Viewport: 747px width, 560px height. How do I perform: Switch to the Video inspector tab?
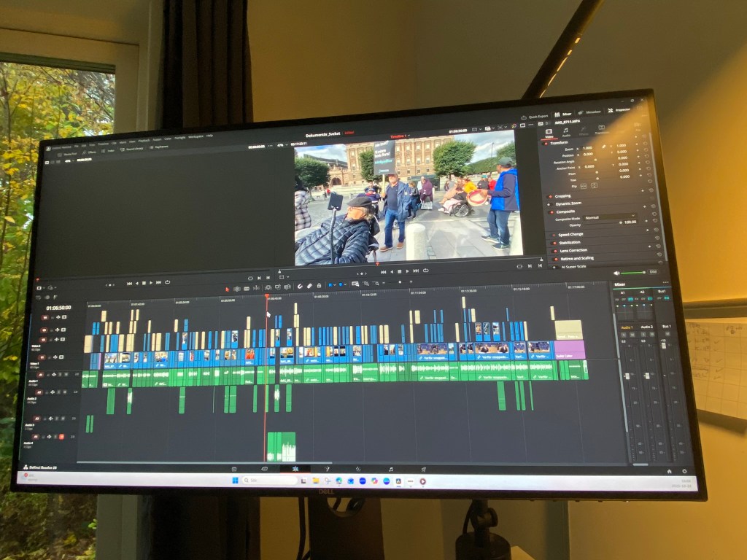[549, 133]
